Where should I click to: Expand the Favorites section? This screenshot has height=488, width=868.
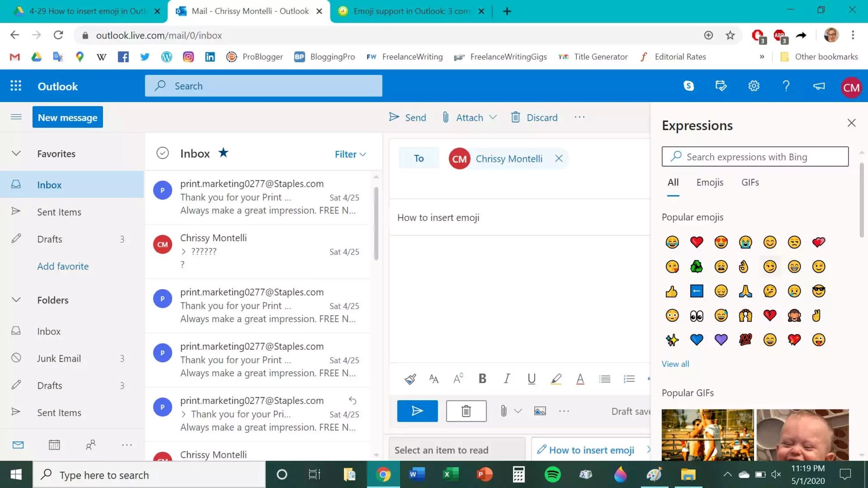point(16,154)
